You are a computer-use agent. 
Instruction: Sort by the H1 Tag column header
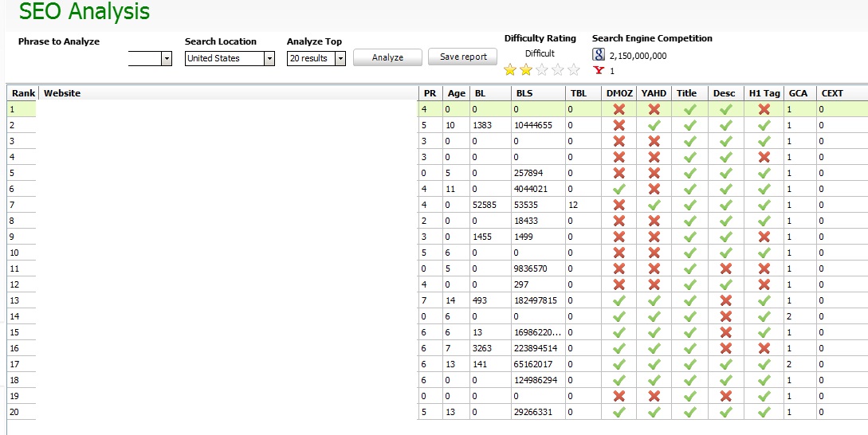click(764, 93)
